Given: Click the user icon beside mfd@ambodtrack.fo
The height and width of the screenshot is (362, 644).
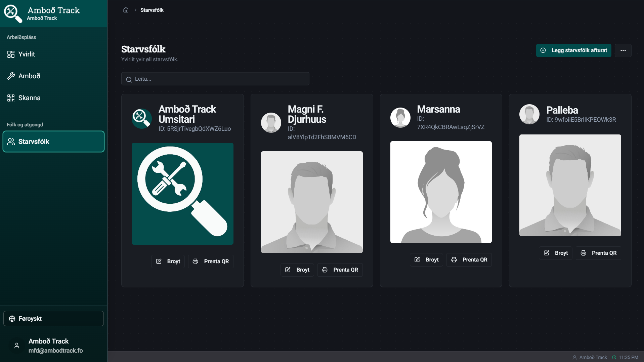Looking at the screenshot, I should [17, 346].
